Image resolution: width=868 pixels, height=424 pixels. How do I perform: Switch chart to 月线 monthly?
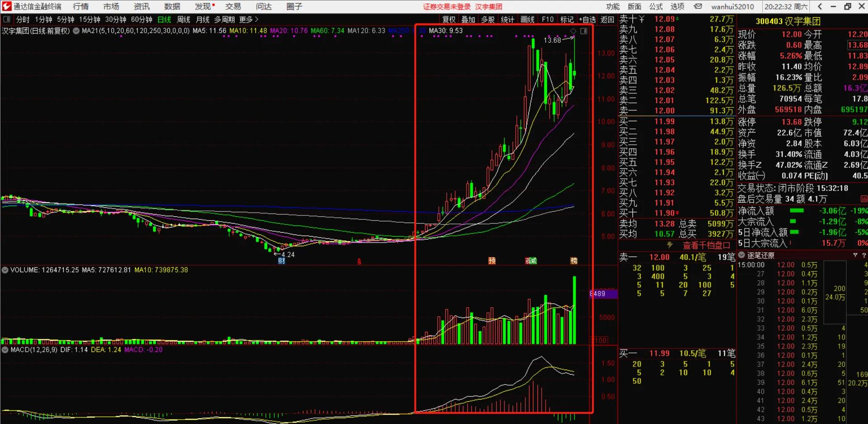click(x=203, y=19)
